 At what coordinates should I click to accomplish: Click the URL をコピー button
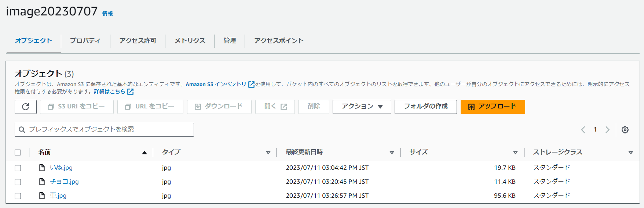coord(150,107)
